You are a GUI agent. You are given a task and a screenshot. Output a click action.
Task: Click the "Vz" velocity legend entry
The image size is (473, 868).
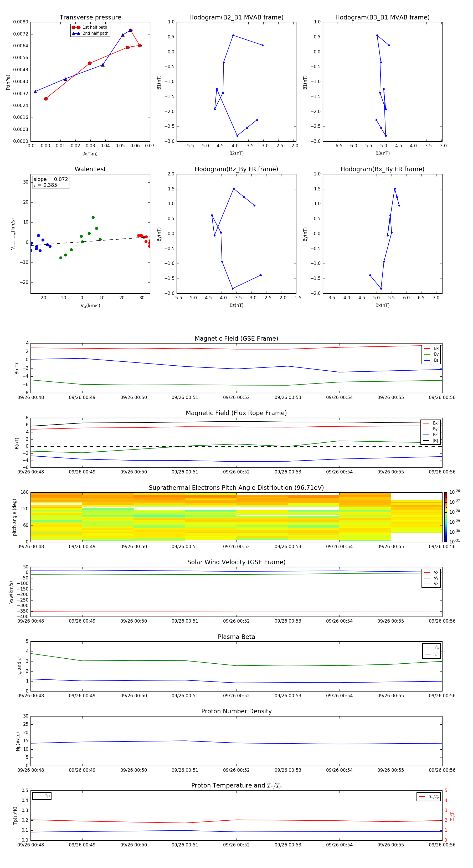[431, 584]
